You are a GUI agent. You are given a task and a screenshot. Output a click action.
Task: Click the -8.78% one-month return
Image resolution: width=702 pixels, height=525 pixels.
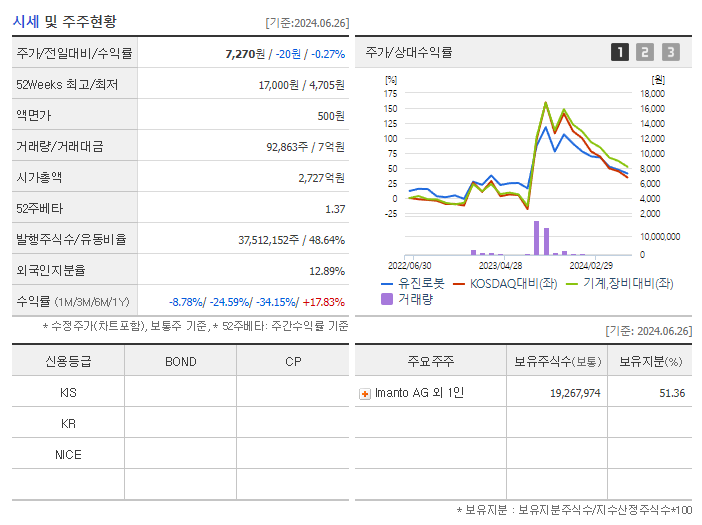[x=186, y=302]
